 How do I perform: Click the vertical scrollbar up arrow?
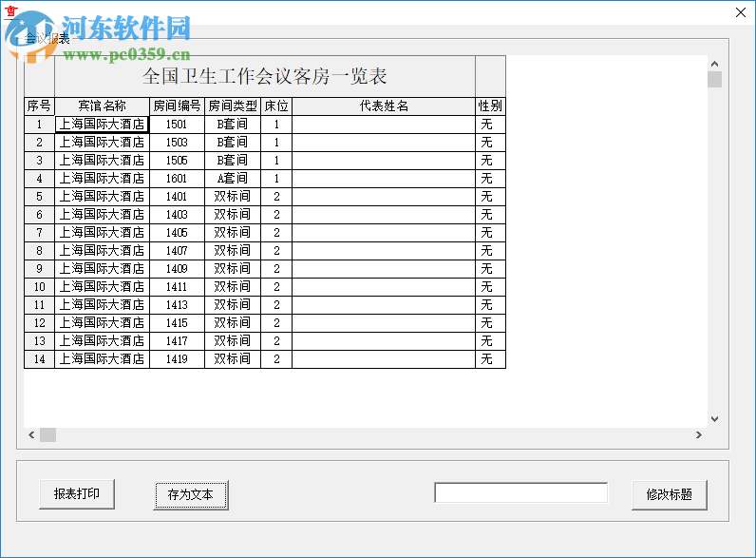[x=714, y=64]
